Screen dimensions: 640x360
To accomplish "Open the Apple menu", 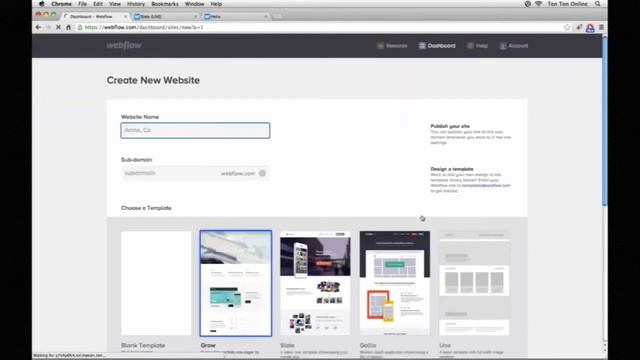I will [41, 4].
